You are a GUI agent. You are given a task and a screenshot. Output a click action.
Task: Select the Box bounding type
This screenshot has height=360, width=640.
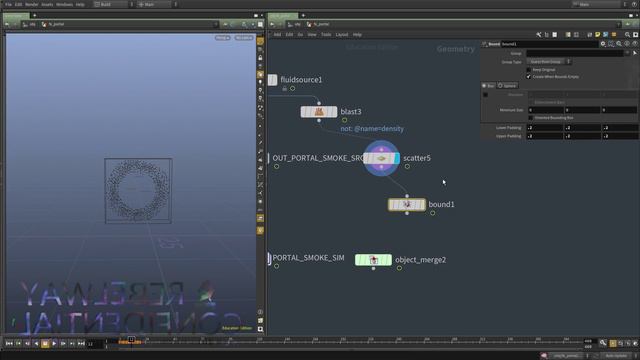[488, 86]
